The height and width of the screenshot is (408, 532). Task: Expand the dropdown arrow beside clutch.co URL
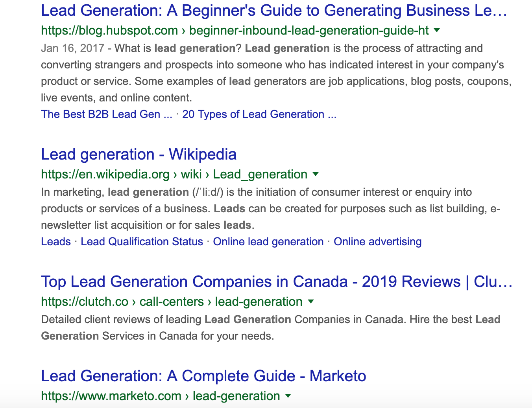(x=310, y=301)
